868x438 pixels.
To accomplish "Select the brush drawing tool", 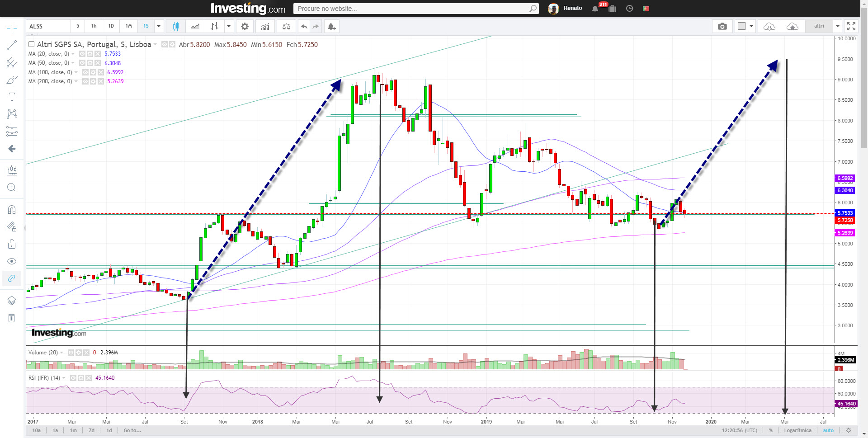I will [x=12, y=80].
